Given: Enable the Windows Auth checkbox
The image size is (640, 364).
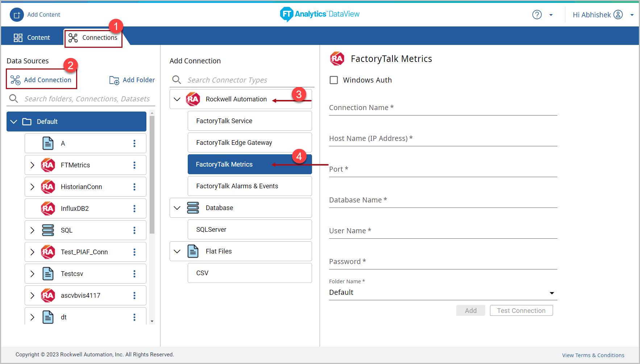Looking at the screenshot, I should [x=334, y=80].
